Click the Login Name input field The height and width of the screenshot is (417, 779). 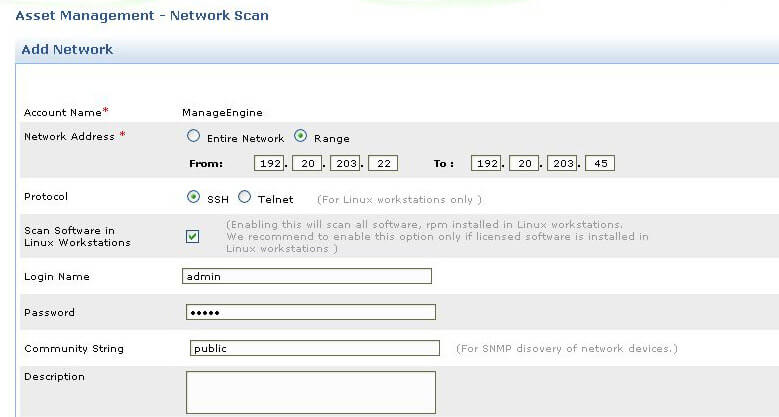tap(307, 276)
